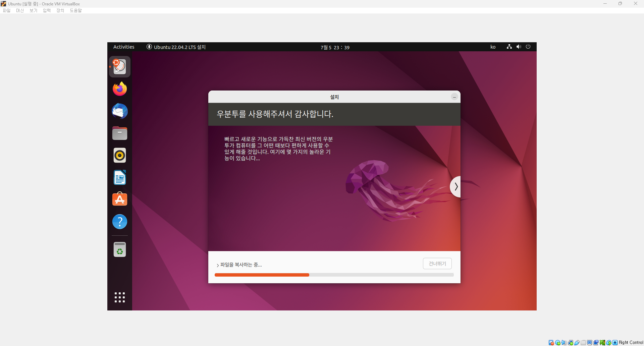
Task: Launch Rhythmbox music player from the dock
Action: tap(120, 155)
